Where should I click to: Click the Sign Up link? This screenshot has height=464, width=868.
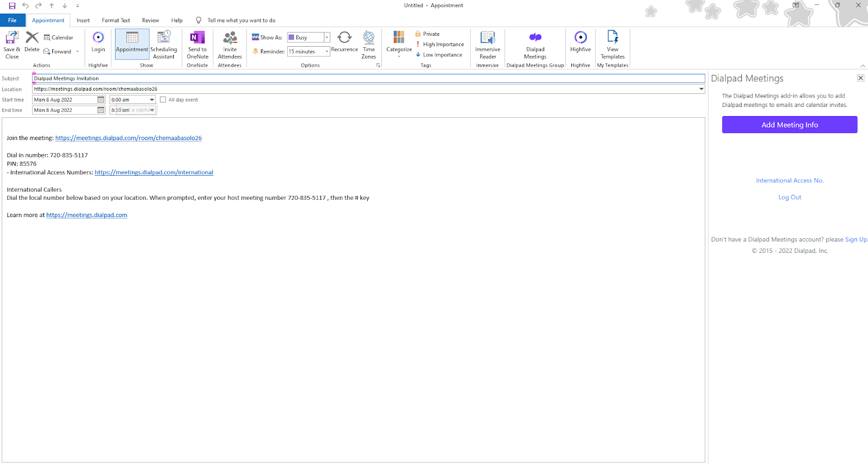(856, 239)
